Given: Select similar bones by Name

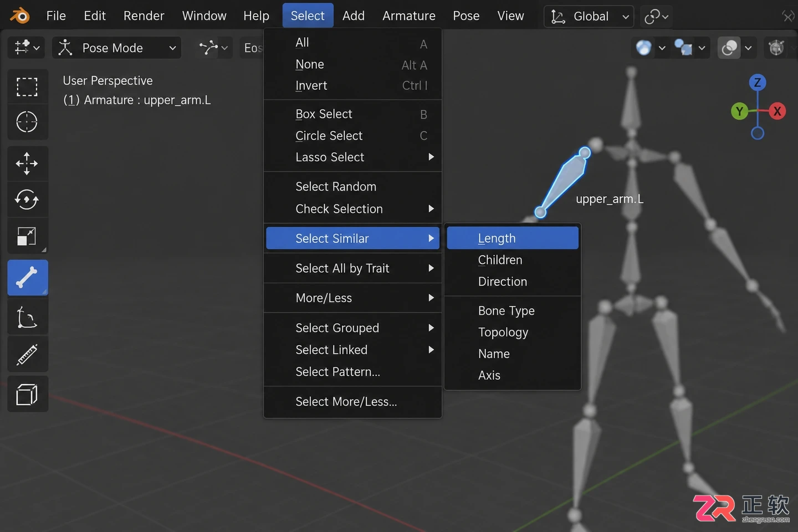Looking at the screenshot, I should (x=513, y=354).
